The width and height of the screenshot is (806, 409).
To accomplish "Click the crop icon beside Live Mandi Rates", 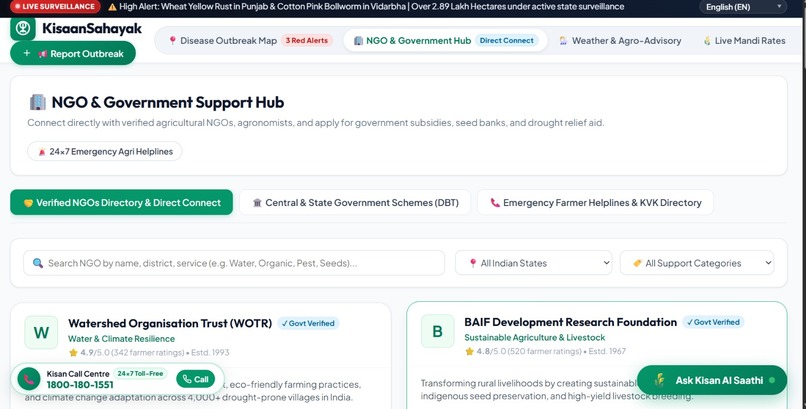I will point(707,41).
